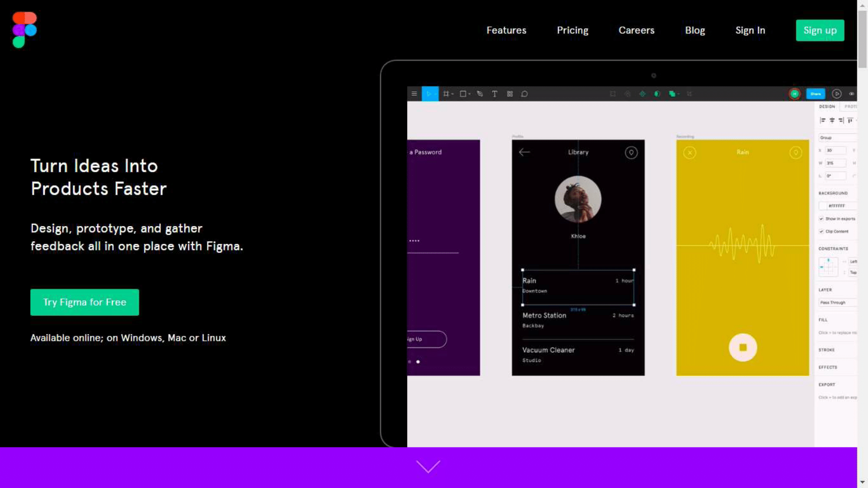
Task: Click the close X icon on the yellow Rain screen
Action: (690, 153)
